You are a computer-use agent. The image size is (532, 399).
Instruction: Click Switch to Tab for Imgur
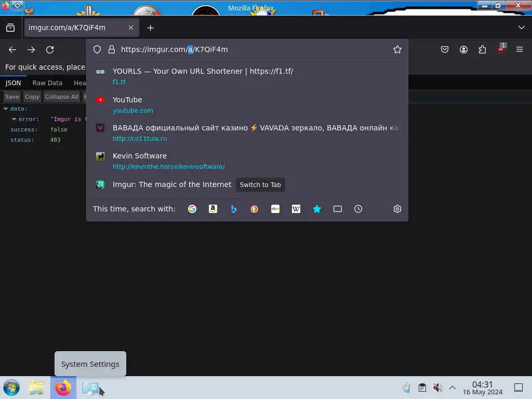click(260, 185)
